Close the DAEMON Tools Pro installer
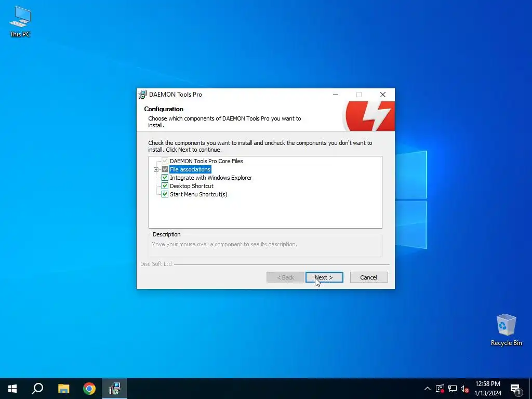The width and height of the screenshot is (532, 399). tap(383, 95)
